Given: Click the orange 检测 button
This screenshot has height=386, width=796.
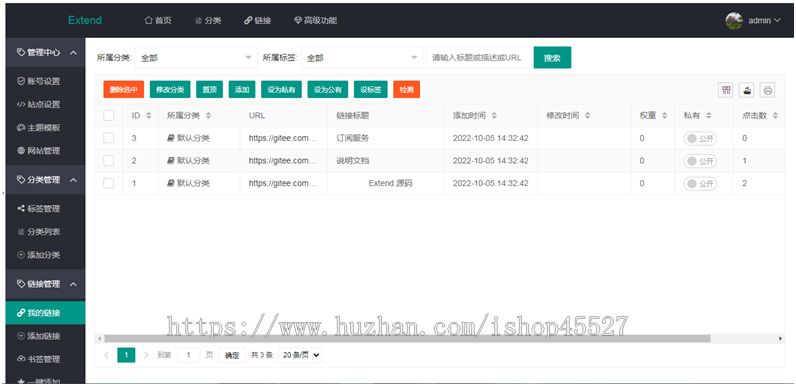Looking at the screenshot, I should 407,89.
